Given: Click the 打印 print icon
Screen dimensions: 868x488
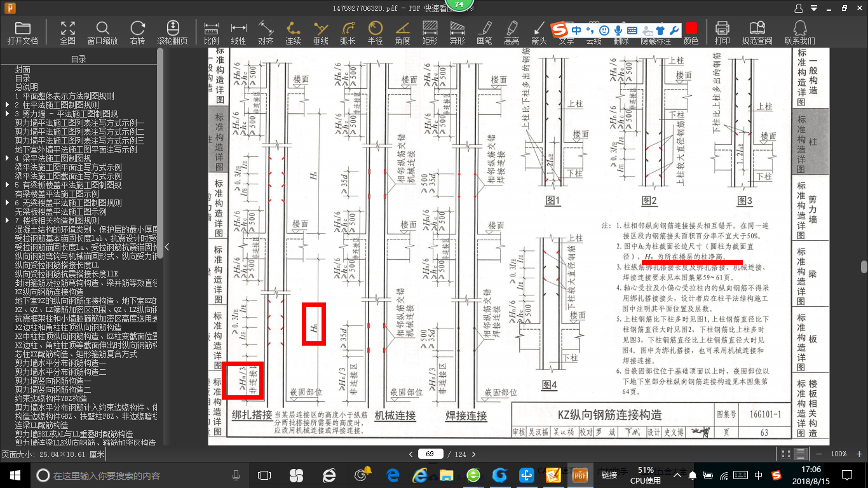Looking at the screenshot, I should tap(722, 32).
